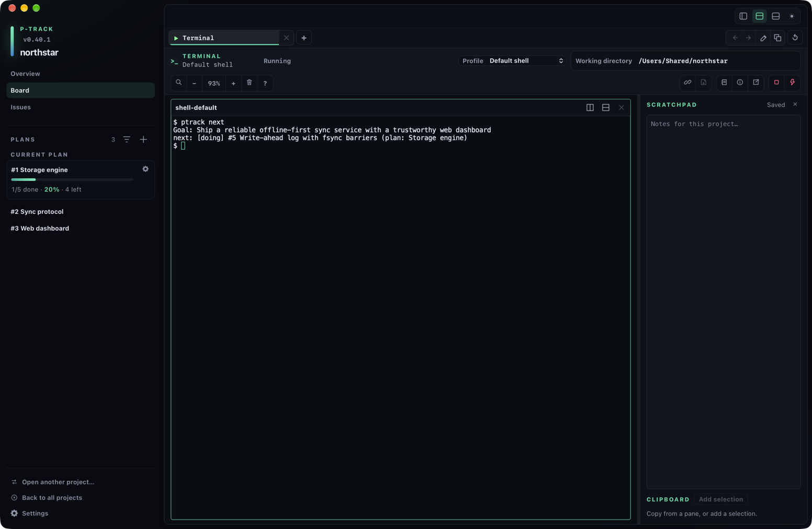Click the forward arrow navigation icon

tap(748, 38)
